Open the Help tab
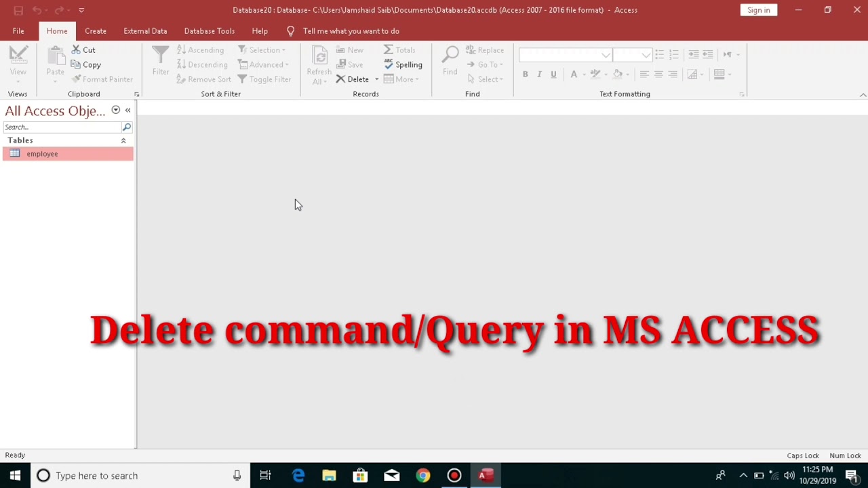868x488 pixels. click(x=260, y=31)
